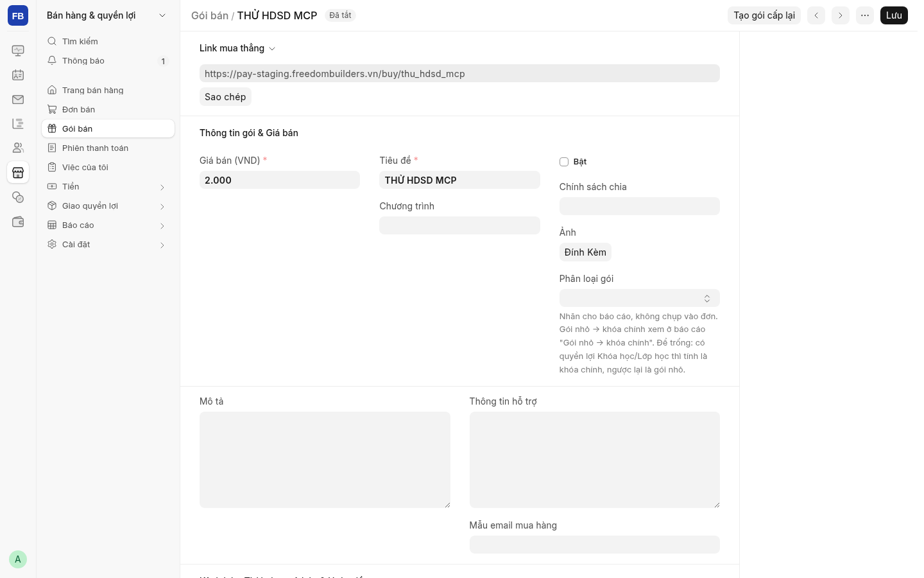Open the calendar icon in left rail

click(18, 75)
